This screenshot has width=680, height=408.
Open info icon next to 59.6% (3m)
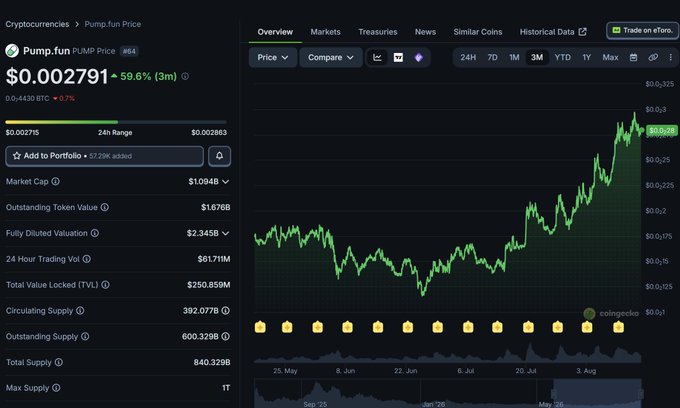tap(185, 76)
